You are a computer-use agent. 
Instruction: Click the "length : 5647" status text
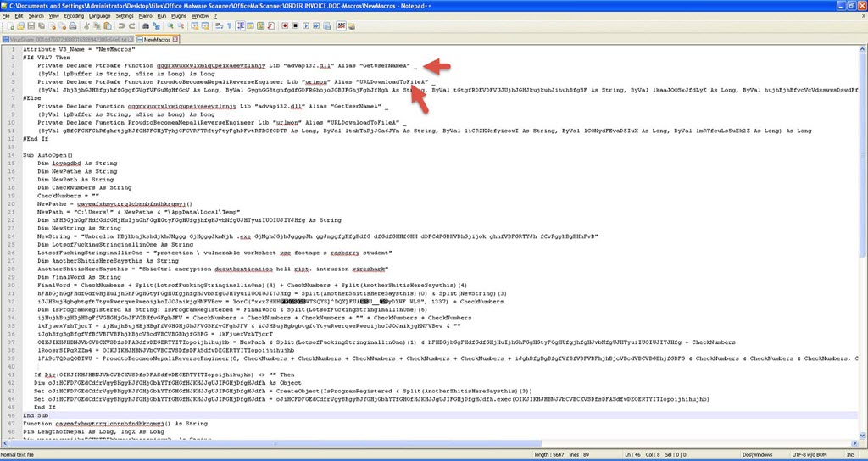(549, 454)
